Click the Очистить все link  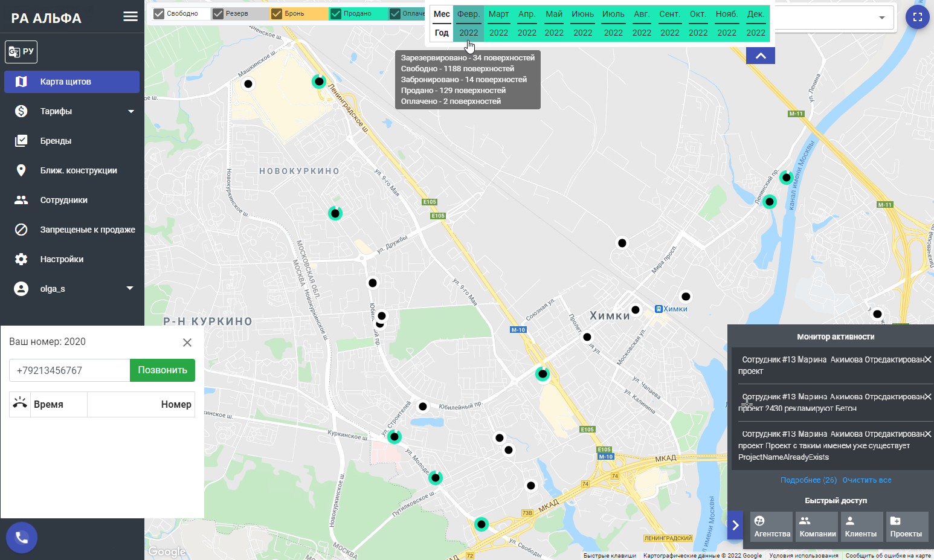[x=867, y=480]
